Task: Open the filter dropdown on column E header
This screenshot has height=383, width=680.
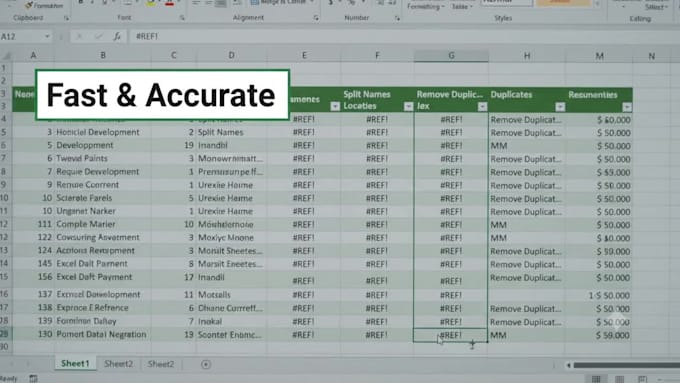Action: (x=335, y=106)
